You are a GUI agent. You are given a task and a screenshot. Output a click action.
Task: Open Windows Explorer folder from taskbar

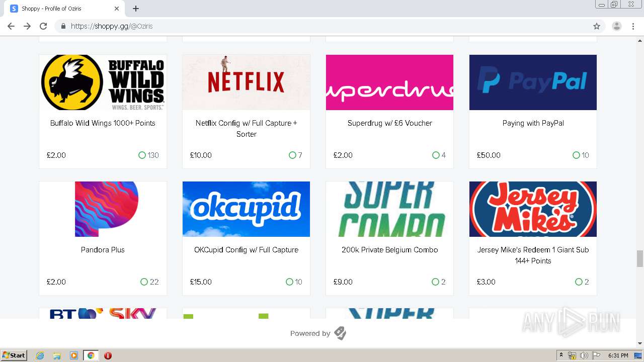click(57, 355)
